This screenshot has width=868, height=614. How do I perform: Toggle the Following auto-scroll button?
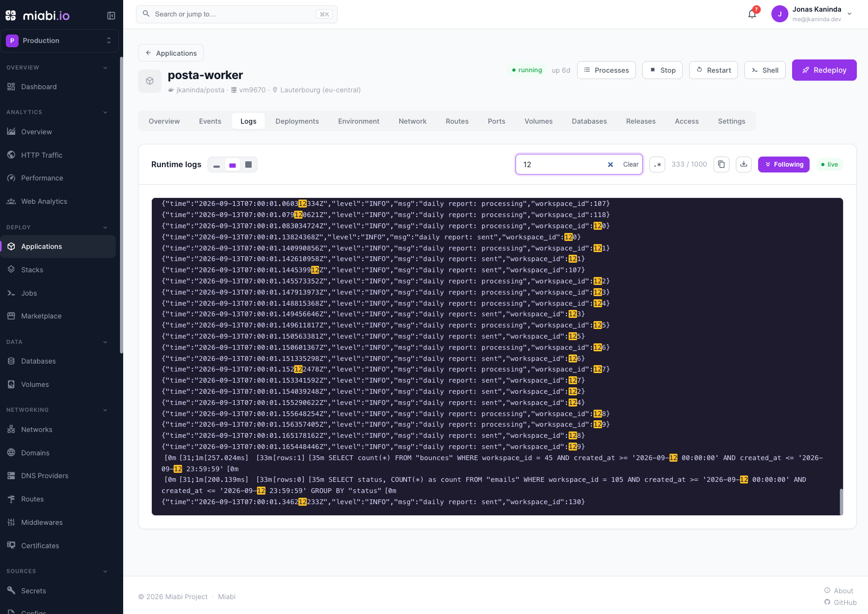[784, 165]
